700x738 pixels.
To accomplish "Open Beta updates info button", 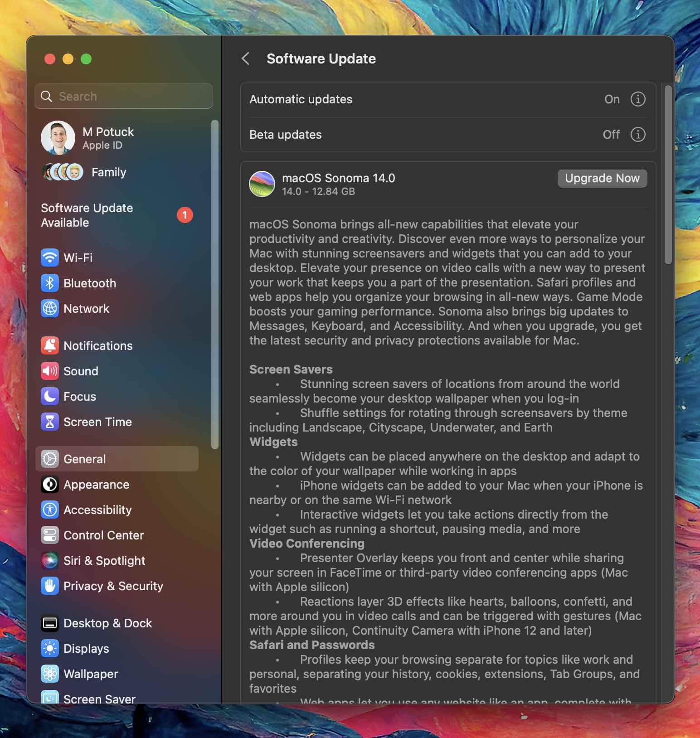I will coord(638,134).
